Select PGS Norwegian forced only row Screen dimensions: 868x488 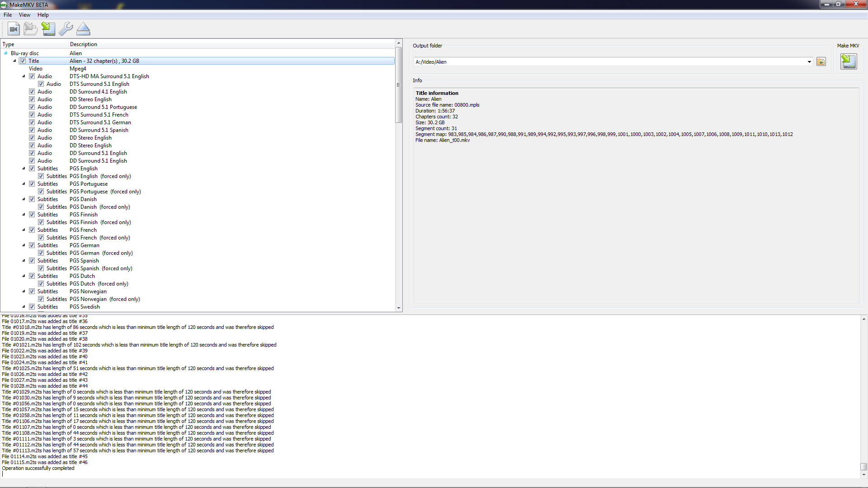(198, 299)
